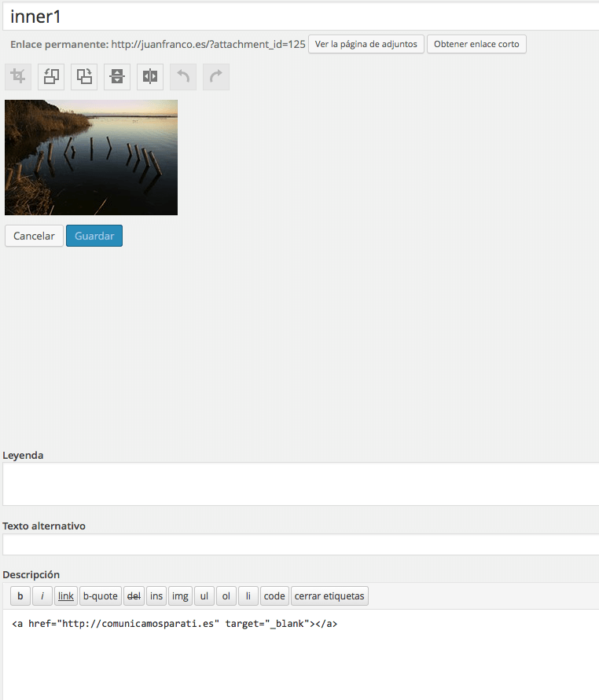
Task: Click Obtener enlace corto button
Action: (x=476, y=44)
